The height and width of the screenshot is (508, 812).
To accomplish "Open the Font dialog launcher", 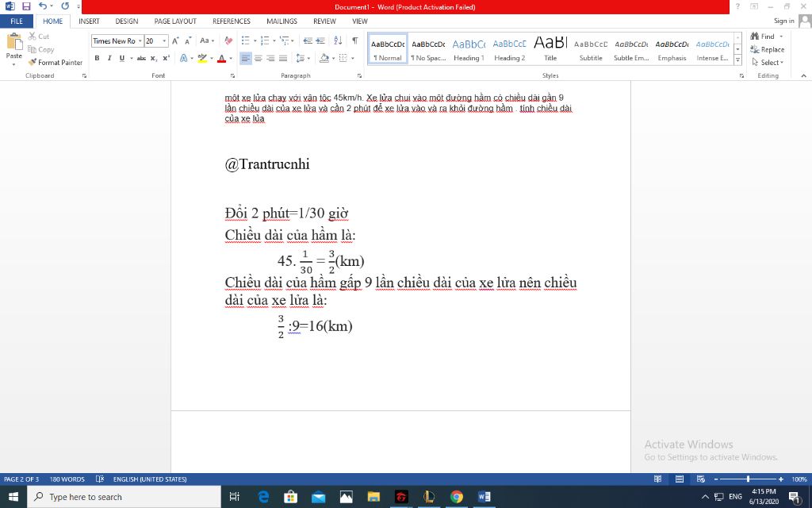I will coord(232,75).
